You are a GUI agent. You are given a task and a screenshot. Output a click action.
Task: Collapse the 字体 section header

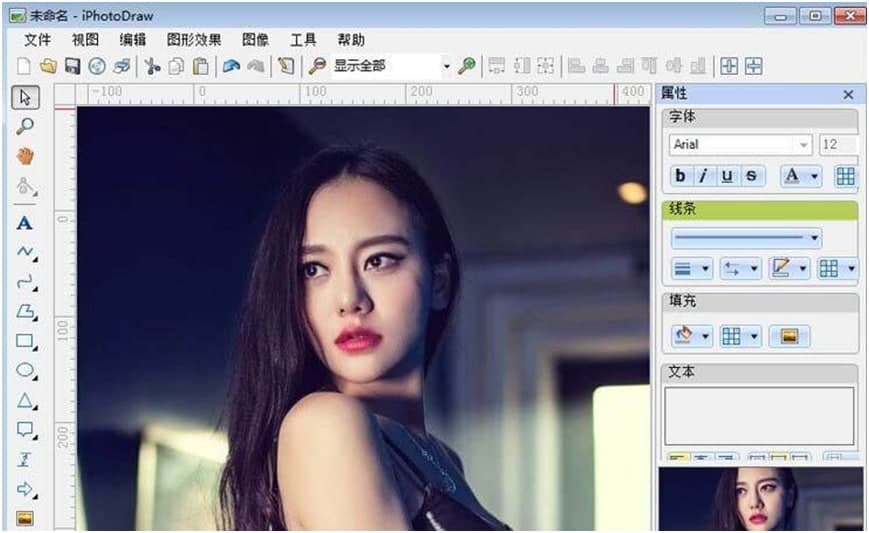point(760,117)
